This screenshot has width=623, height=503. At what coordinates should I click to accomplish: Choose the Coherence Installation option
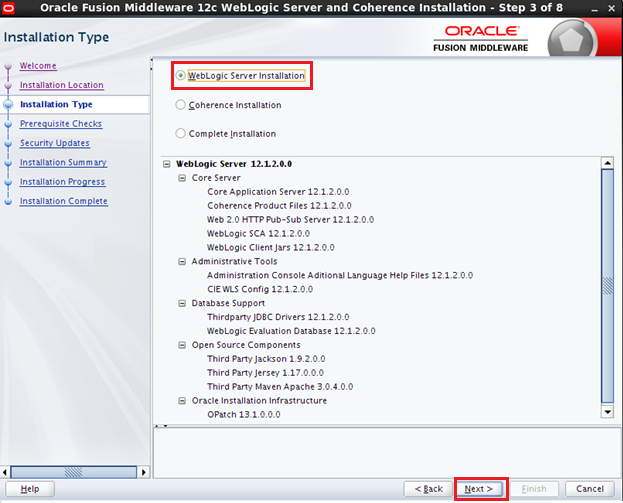(x=180, y=105)
